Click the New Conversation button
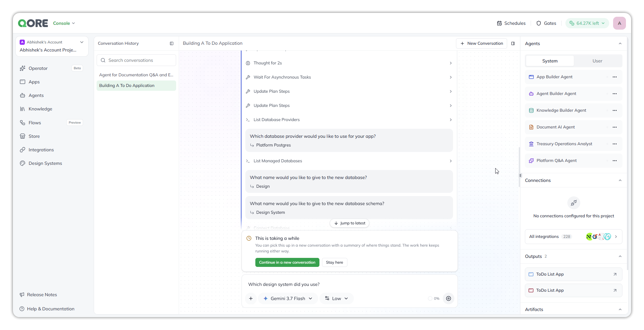The image size is (644, 330). point(482,43)
